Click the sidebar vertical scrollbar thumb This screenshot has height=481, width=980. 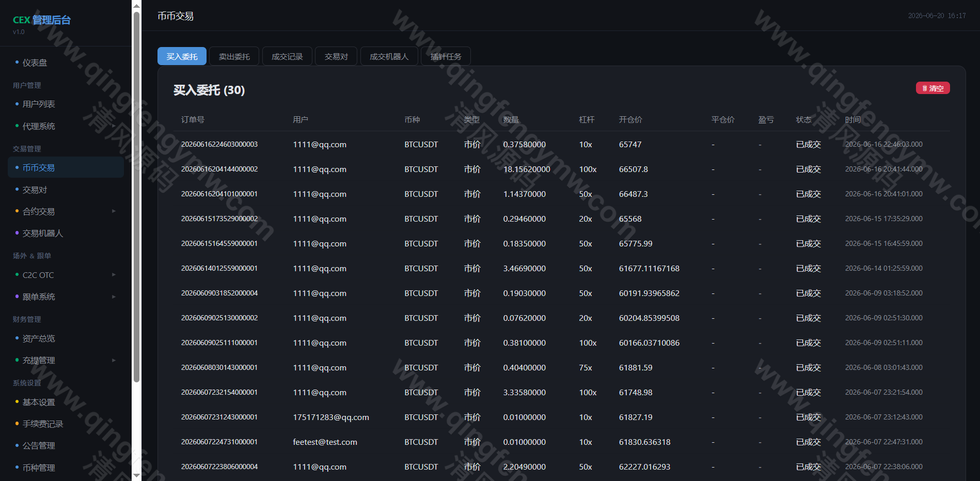pyautogui.click(x=136, y=196)
